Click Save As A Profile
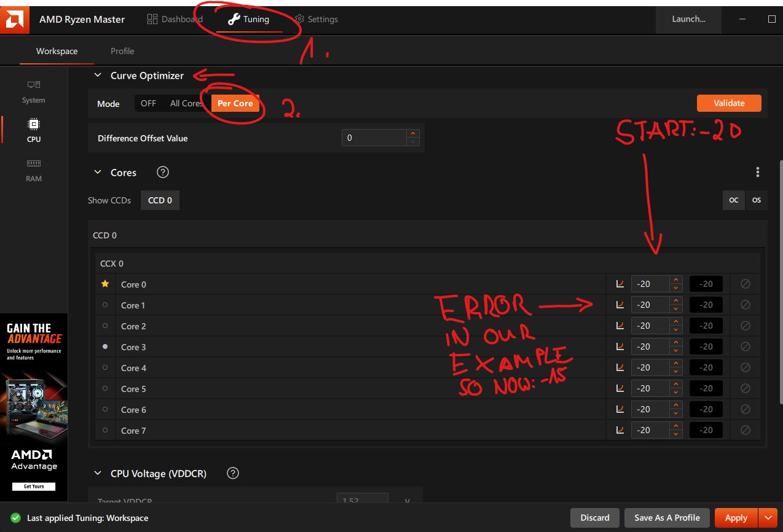 667,518
